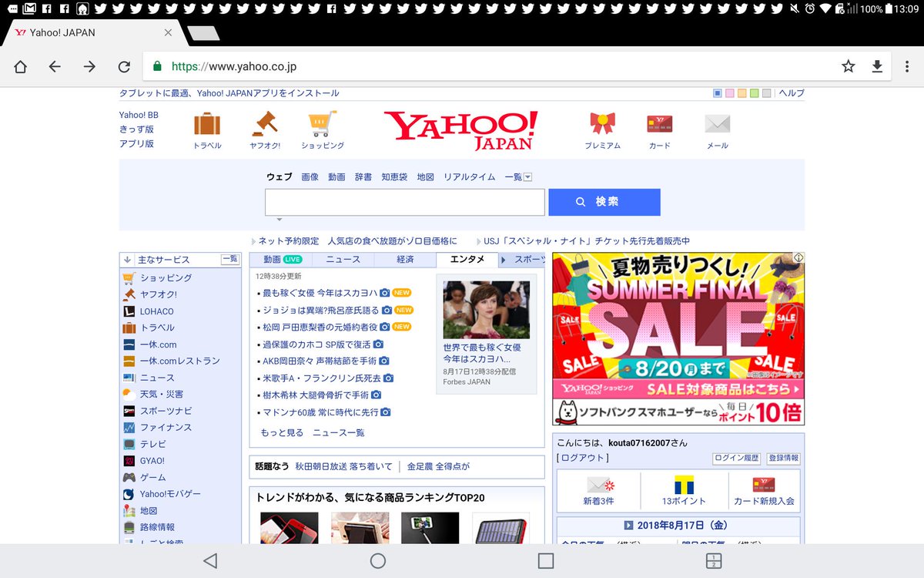Open GYAO! in the sidebar
This screenshot has height=578, width=924.
[152, 461]
